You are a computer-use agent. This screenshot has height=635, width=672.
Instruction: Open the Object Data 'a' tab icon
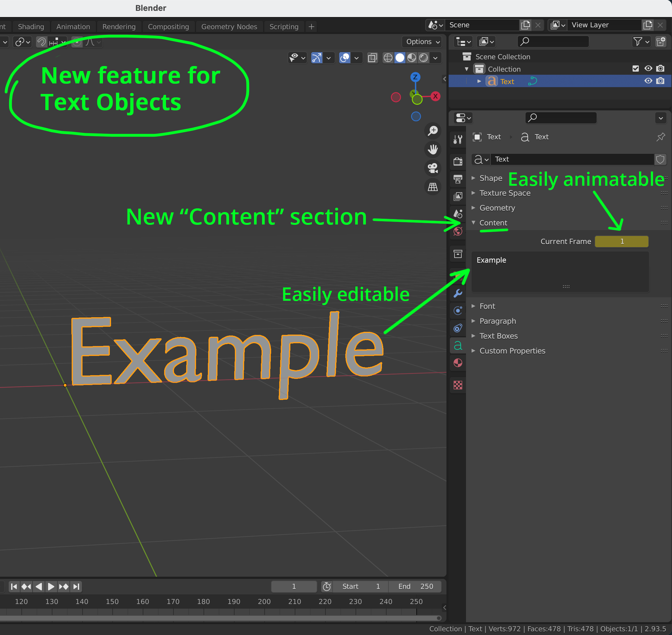458,345
